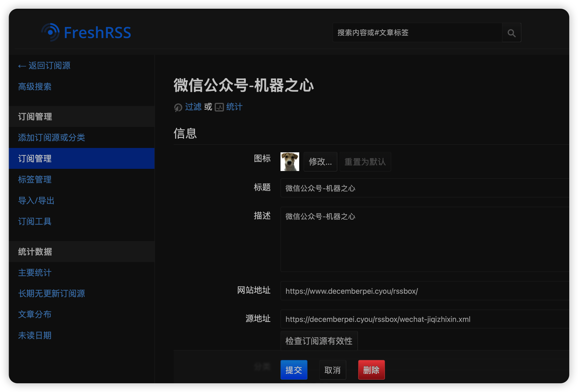Click the page heading 微信公众号-机器之心
Viewport: 578px width, 392px height.
[x=244, y=85]
